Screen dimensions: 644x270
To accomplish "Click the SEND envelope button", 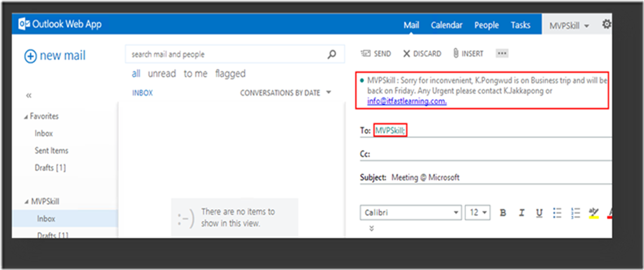I will pyautogui.click(x=376, y=53).
